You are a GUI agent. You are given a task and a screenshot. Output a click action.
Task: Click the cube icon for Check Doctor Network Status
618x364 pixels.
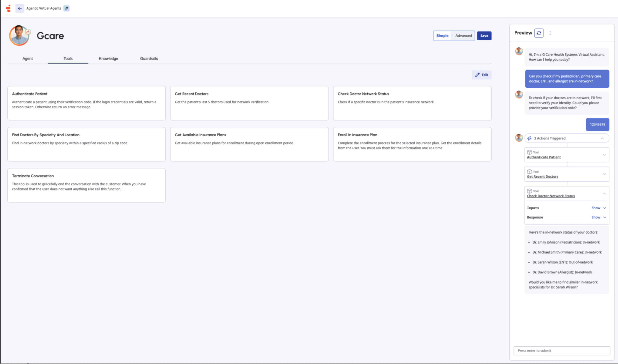click(x=529, y=191)
